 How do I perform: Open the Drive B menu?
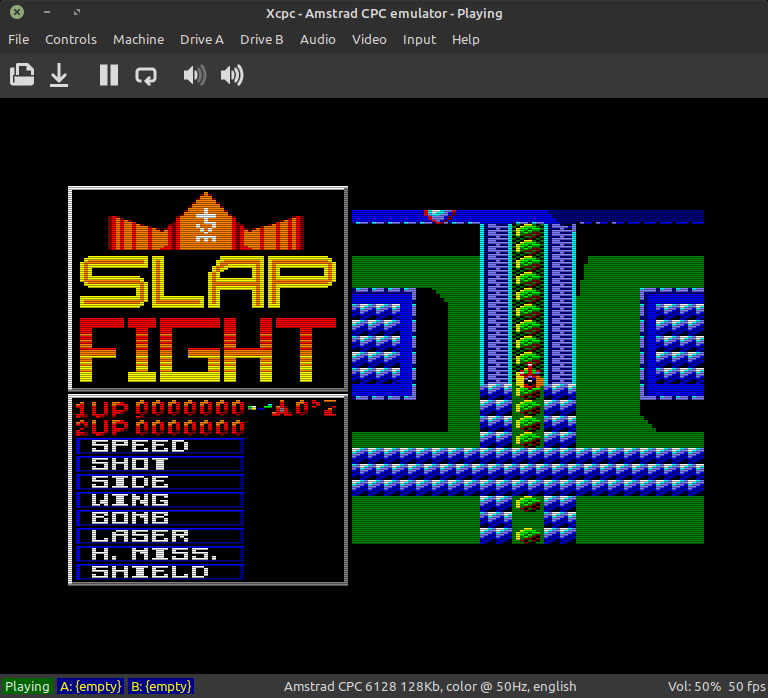point(262,40)
